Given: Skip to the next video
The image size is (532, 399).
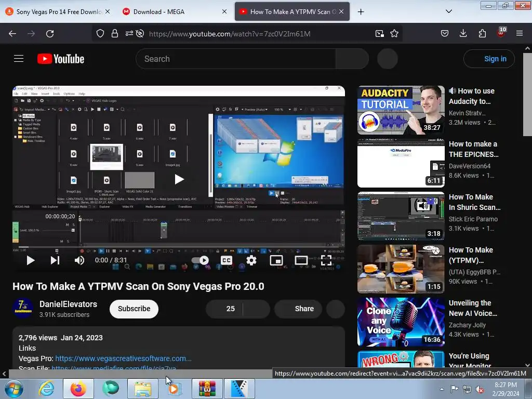Looking at the screenshot, I should [x=55, y=260].
